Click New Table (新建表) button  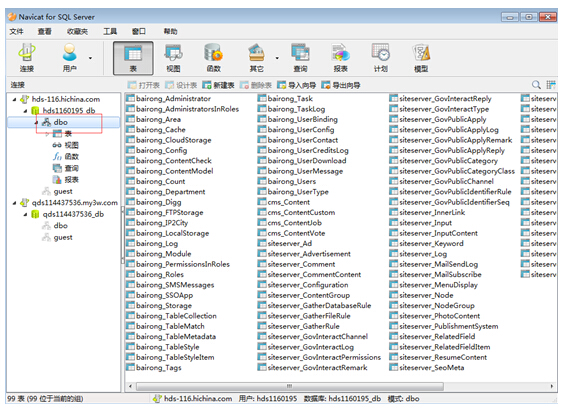[218, 85]
